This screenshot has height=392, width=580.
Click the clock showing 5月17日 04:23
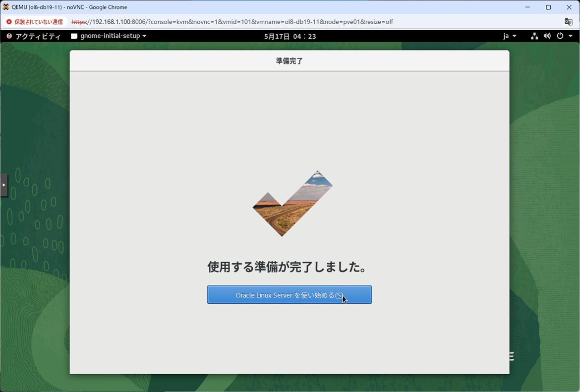click(x=290, y=36)
